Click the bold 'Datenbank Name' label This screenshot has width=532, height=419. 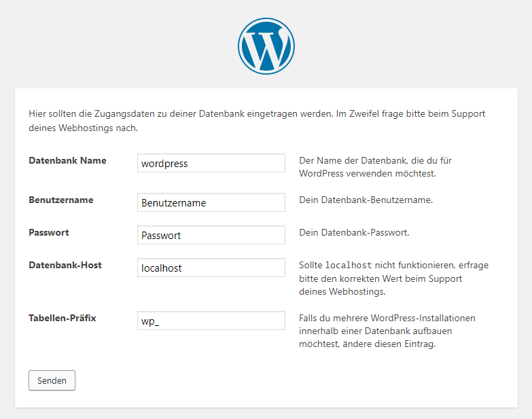pos(67,160)
